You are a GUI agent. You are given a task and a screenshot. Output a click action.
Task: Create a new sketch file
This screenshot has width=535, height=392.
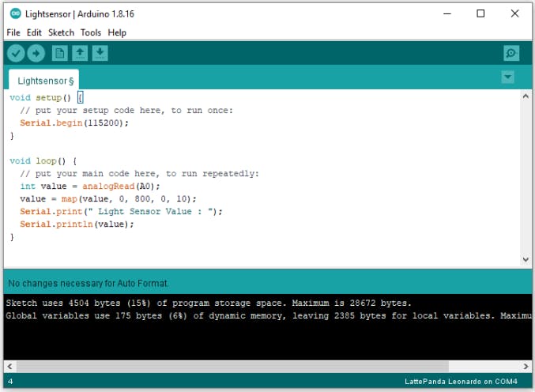coord(60,53)
